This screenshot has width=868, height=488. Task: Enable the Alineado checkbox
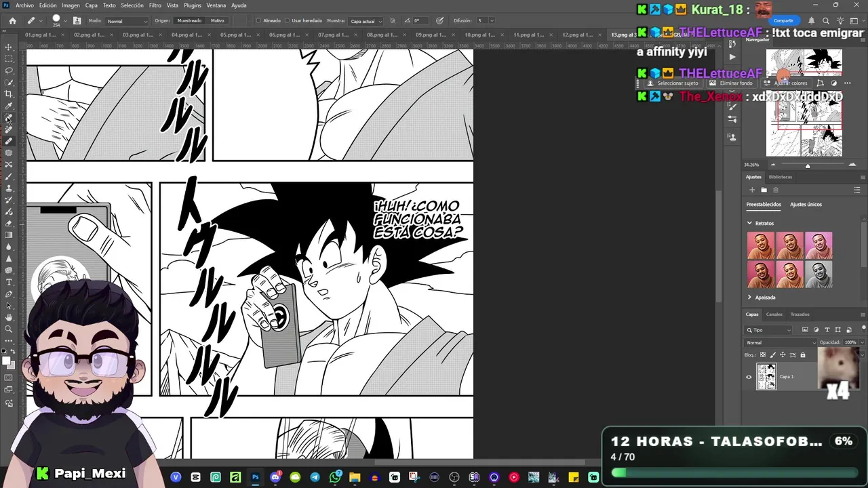[x=258, y=20]
